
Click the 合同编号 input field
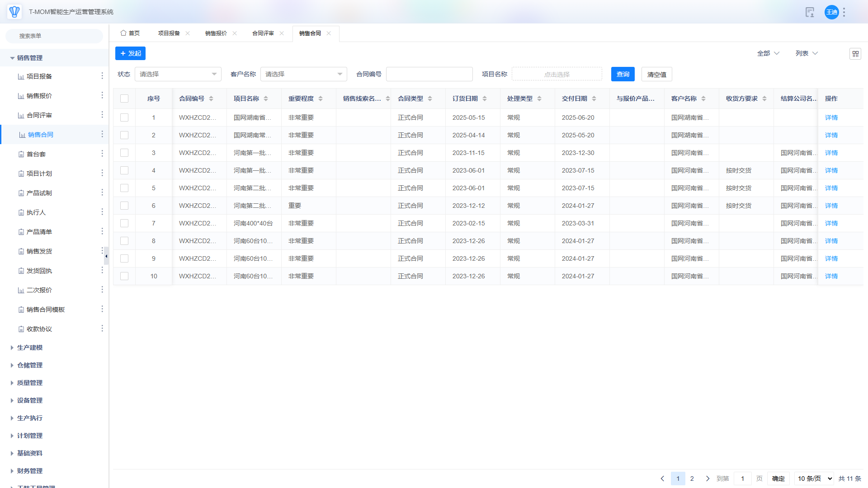[x=429, y=74]
